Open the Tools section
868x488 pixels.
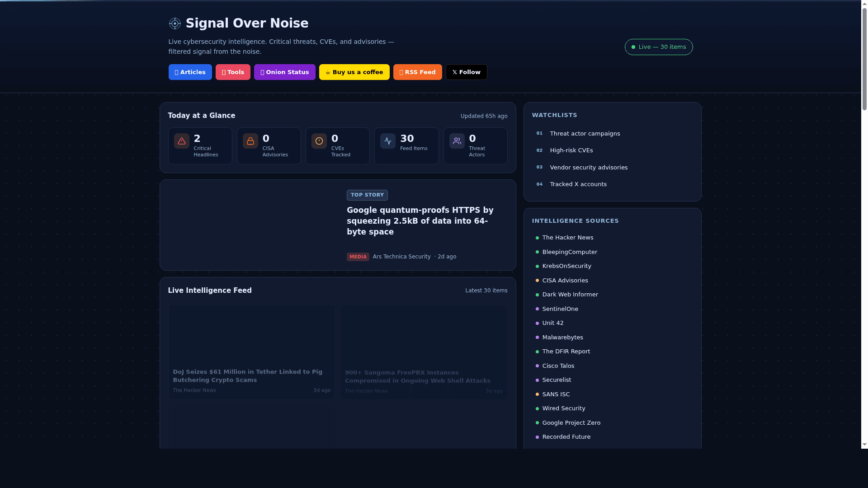pos(233,72)
